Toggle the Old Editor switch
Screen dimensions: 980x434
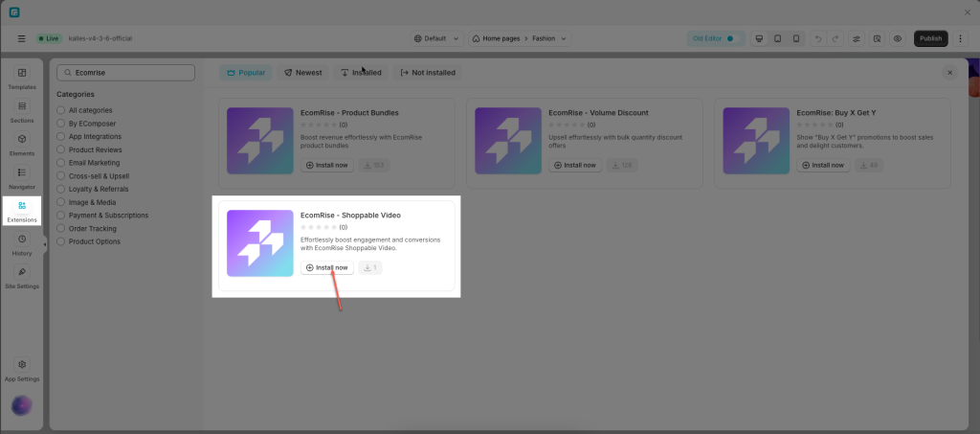coord(732,38)
